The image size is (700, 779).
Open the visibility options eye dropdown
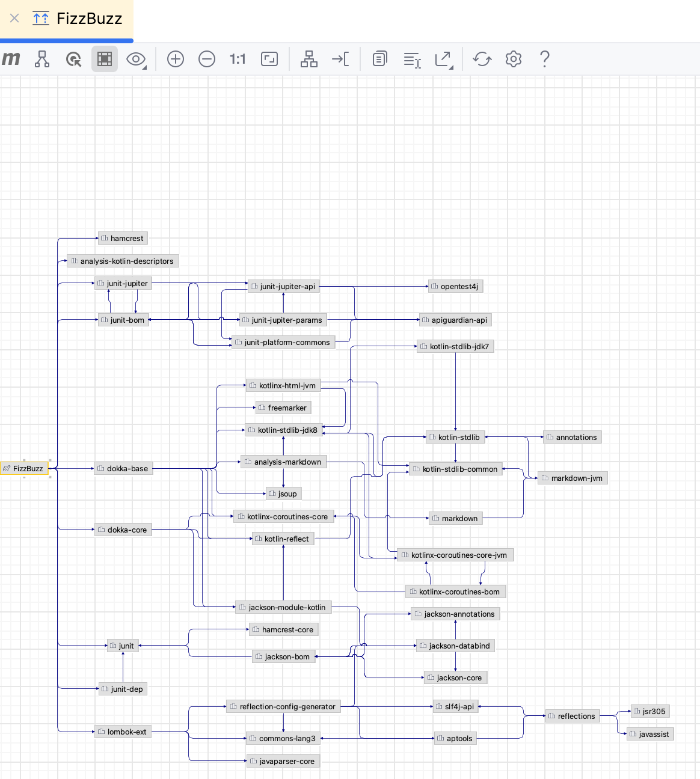[136, 59]
